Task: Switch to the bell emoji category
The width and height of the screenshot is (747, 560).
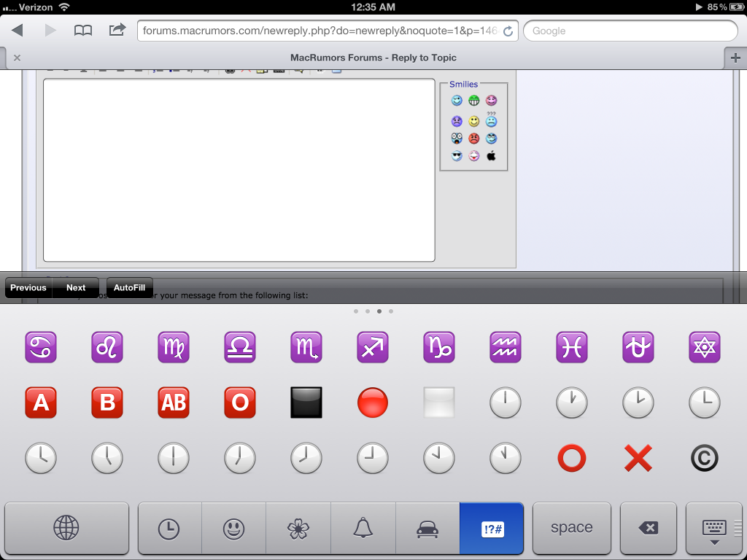Action: coord(363,528)
